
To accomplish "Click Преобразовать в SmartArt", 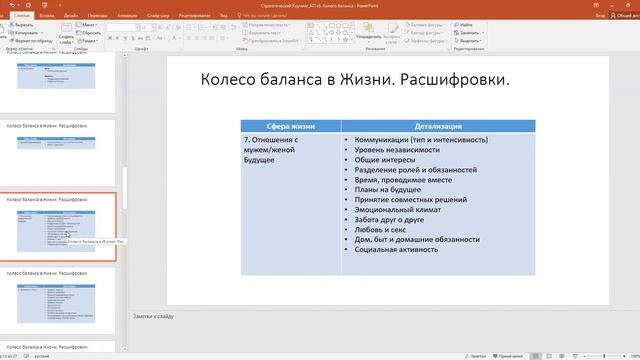I will click(271, 41).
